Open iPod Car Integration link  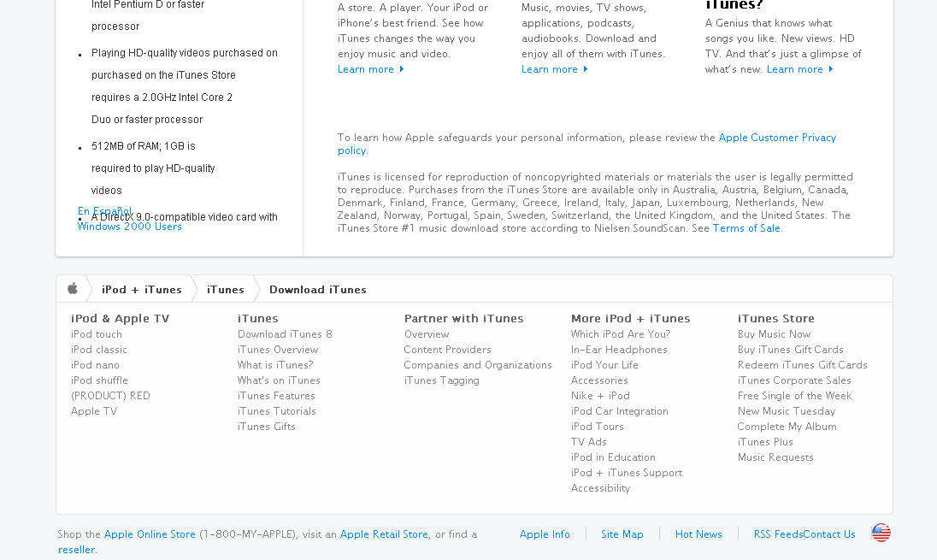pyautogui.click(x=619, y=411)
